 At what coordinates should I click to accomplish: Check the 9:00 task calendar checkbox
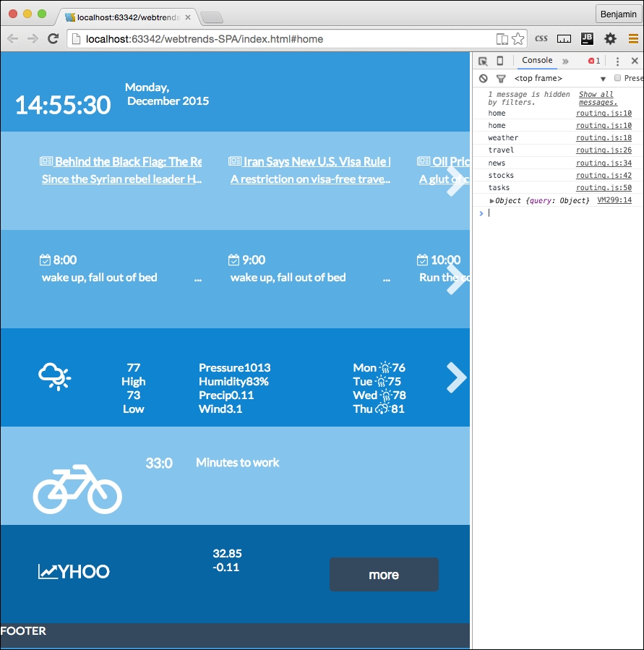pyautogui.click(x=235, y=258)
